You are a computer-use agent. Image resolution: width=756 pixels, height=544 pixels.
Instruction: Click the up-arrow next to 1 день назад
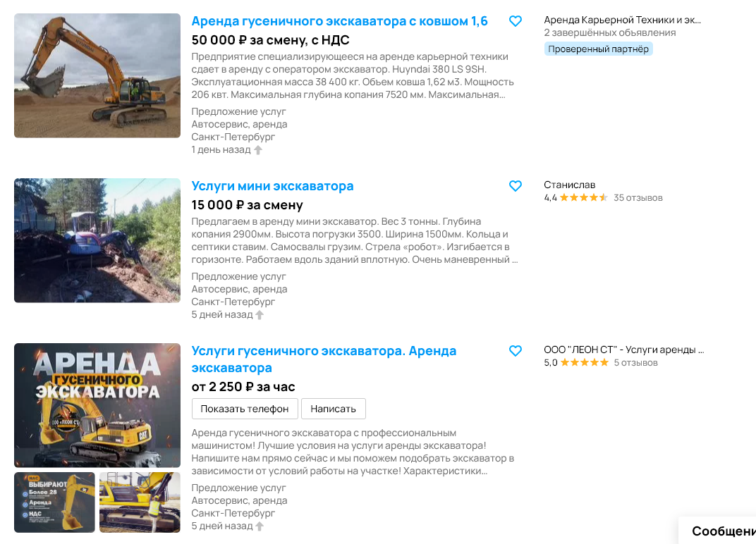click(258, 150)
